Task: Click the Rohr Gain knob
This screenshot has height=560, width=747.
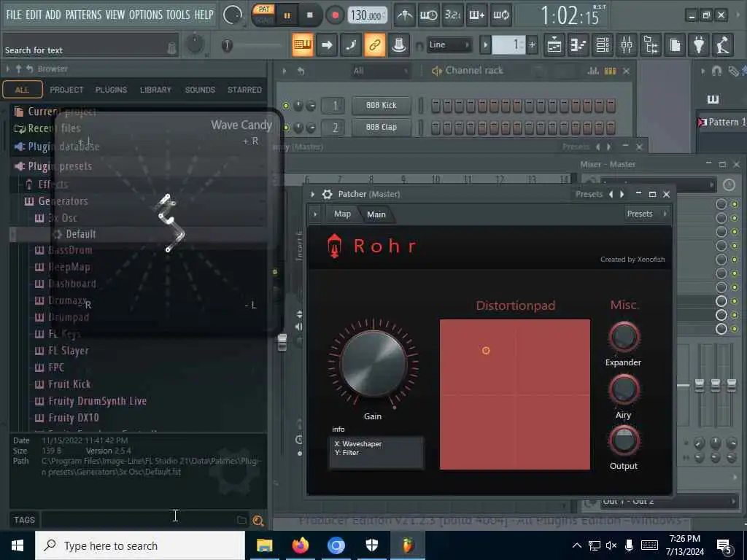Action: pyautogui.click(x=373, y=363)
